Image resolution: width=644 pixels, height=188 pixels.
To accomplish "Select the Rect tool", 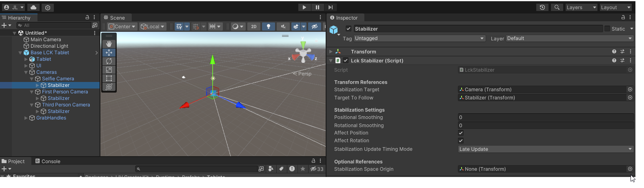I will click(x=109, y=78).
